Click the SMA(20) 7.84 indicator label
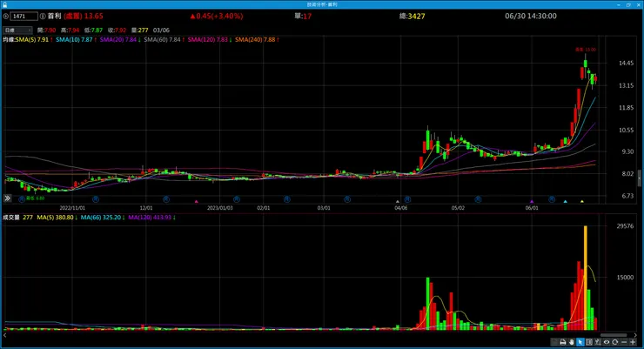The width and height of the screenshot is (644, 349). click(x=120, y=40)
